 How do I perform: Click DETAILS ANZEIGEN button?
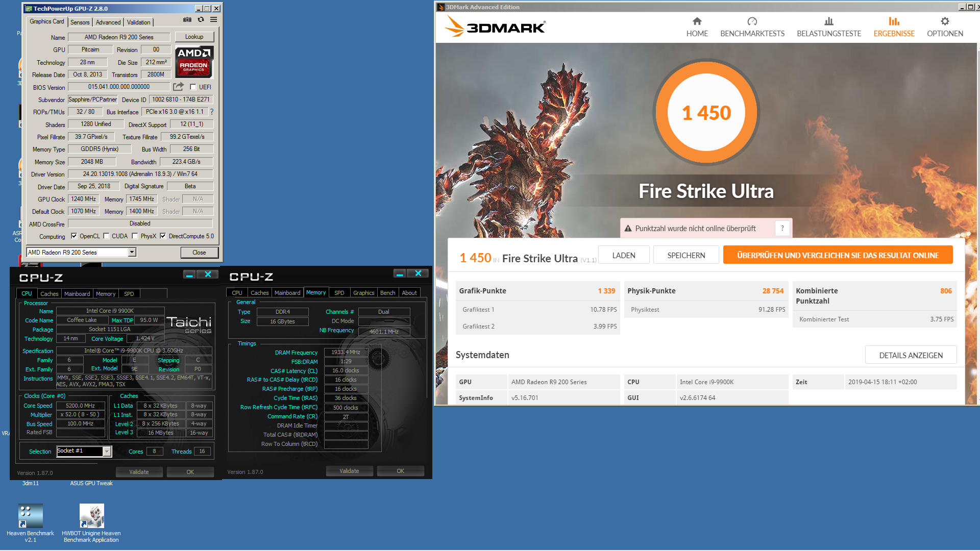click(911, 355)
